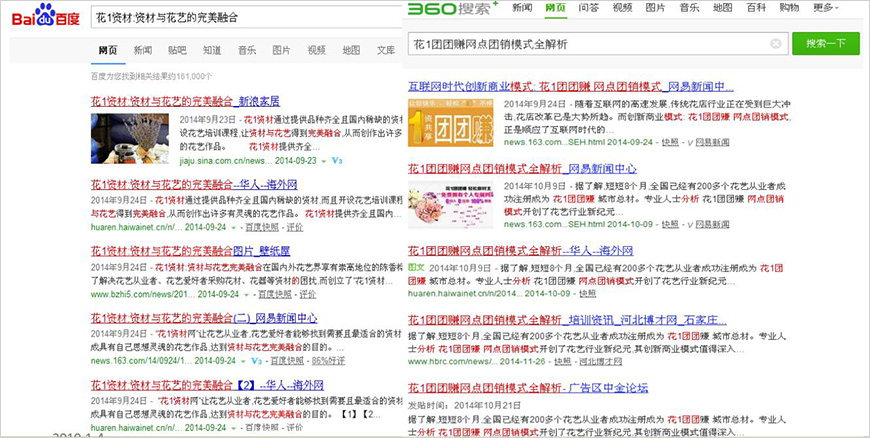Switch to Baidu 图片 tab
Viewport: 870px width, 438px height.
(x=281, y=50)
